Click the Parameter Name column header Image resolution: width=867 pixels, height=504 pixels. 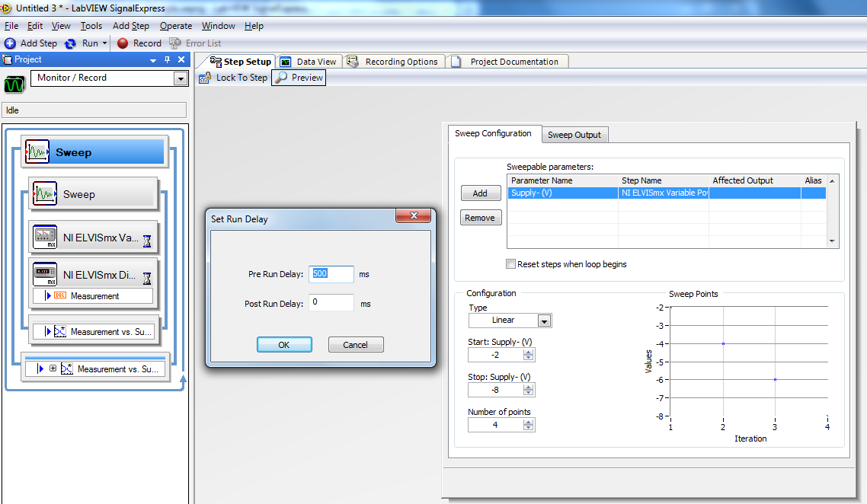click(x=563, y=180)
